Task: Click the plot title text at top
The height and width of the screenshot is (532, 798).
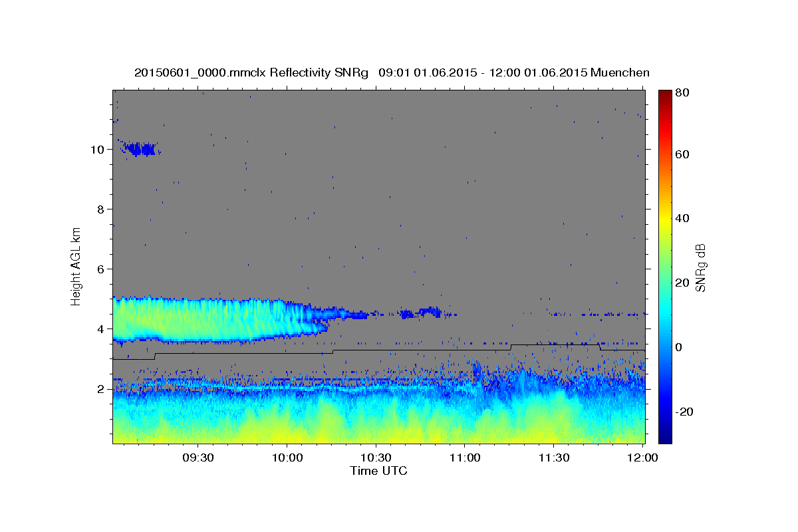Action: click(x=392, y=72)
